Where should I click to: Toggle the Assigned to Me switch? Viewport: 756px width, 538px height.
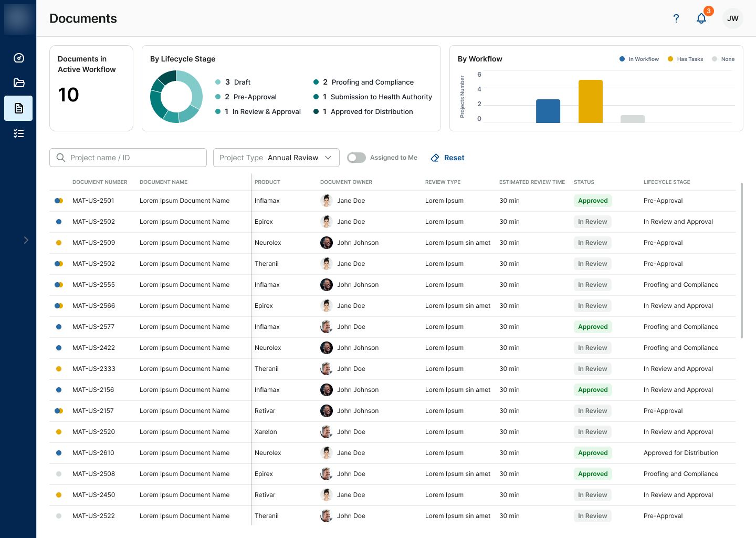pyautogui.click(x=356, y=158)
